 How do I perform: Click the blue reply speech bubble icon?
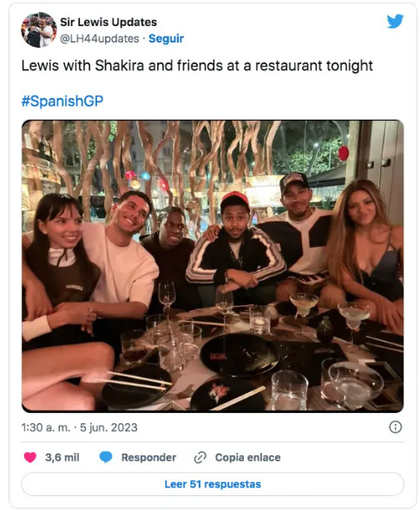pos(106,457)
